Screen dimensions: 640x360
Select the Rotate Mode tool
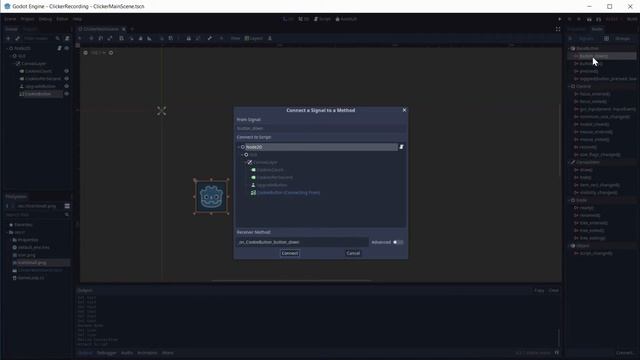[100, 38]
